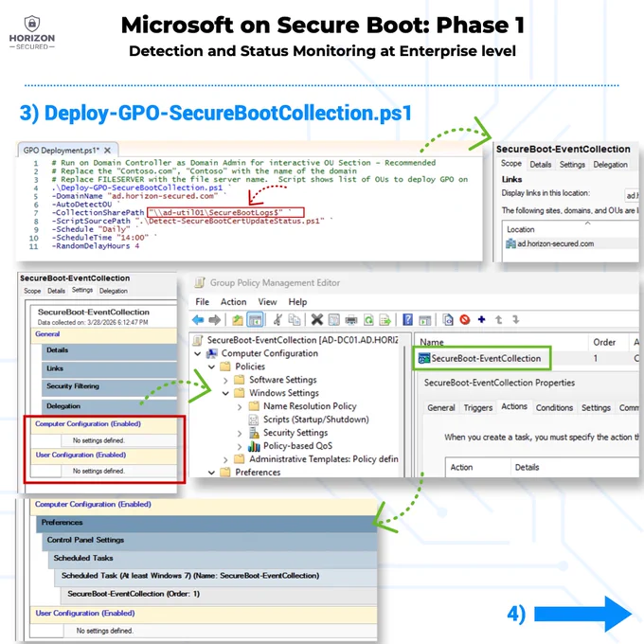
Task: Click the Move Up arrow toolbar icon
Action: coord(498,319)
